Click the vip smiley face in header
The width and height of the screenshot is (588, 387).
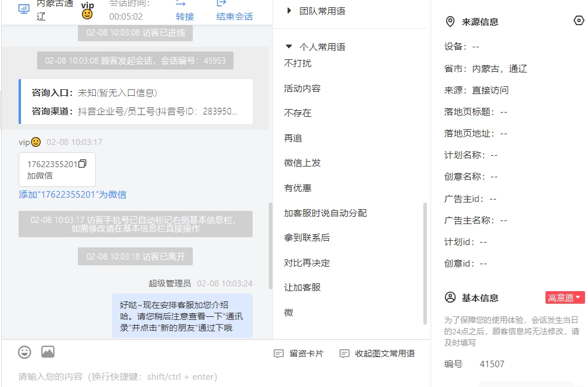87,14
